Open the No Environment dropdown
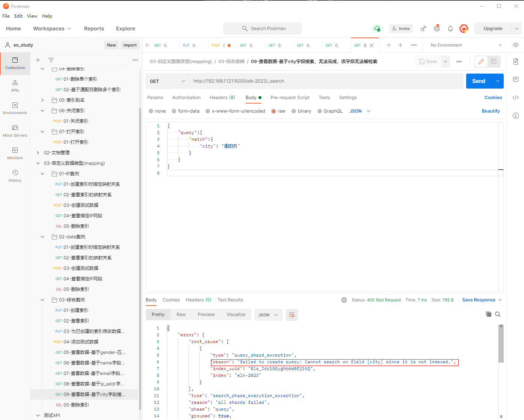This screenshot has height=420, width=524. click(466, 45)
